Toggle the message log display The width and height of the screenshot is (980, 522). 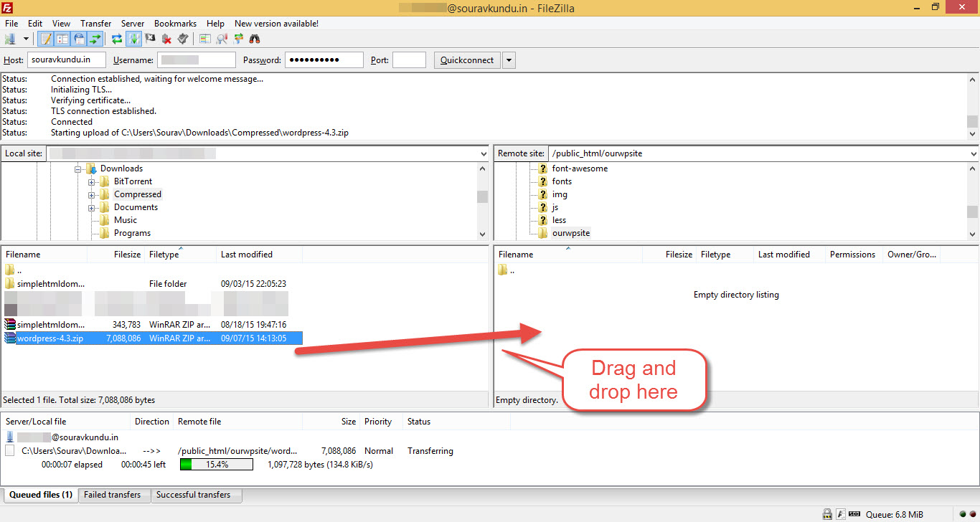46,39
